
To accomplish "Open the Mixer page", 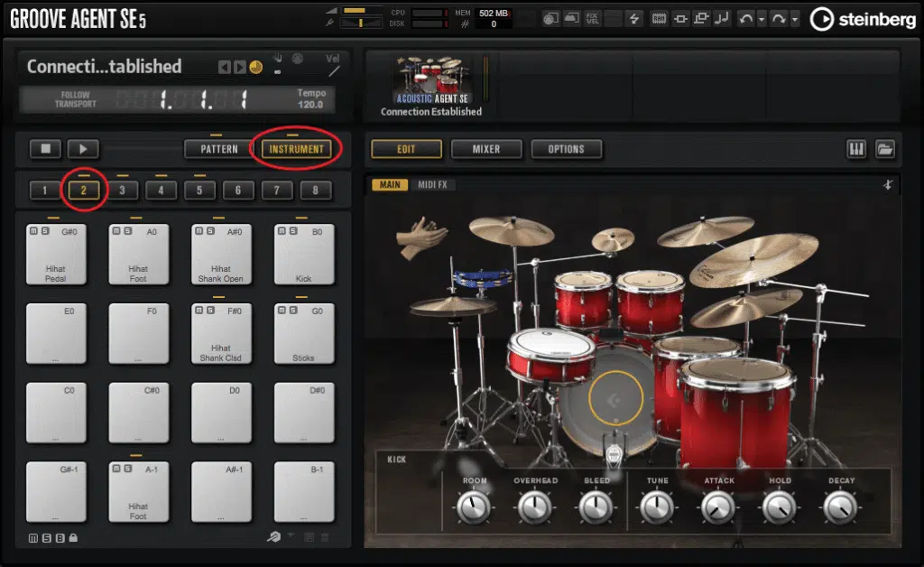I will [x=486, y=149].
